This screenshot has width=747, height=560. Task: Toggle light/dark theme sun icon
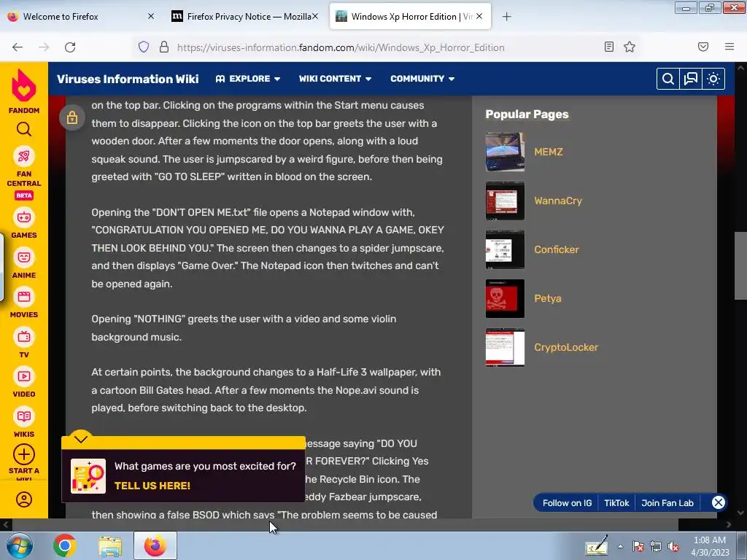[x=713, y=79]
